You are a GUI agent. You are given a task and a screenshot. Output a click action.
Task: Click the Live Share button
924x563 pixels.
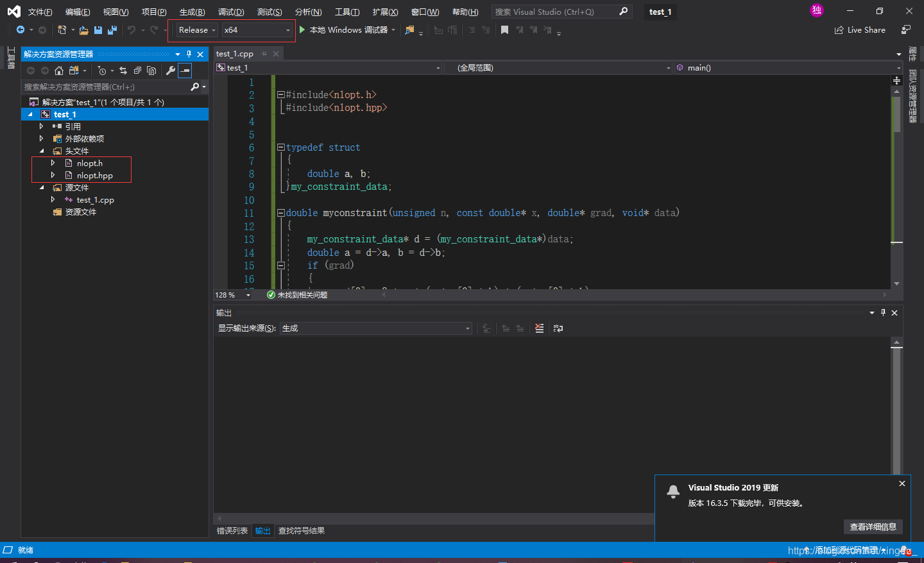[x=860, y=30]
